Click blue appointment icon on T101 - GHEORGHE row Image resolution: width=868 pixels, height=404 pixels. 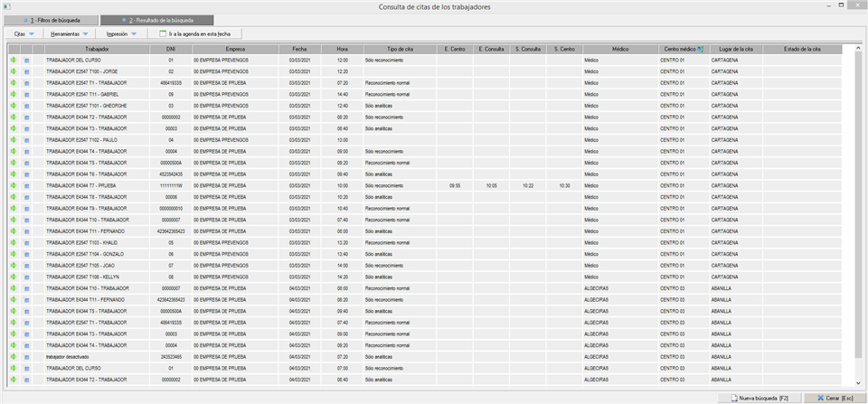click(x=26, y=106)
